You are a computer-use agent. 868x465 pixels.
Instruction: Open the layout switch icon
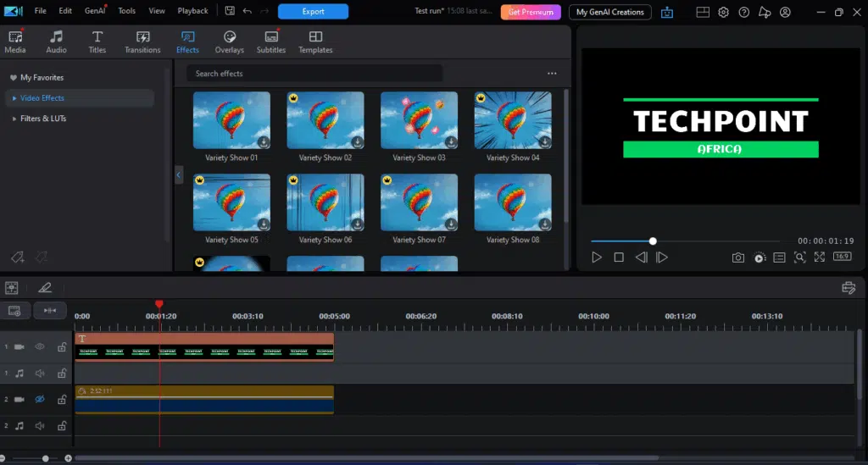pos(703,12)
